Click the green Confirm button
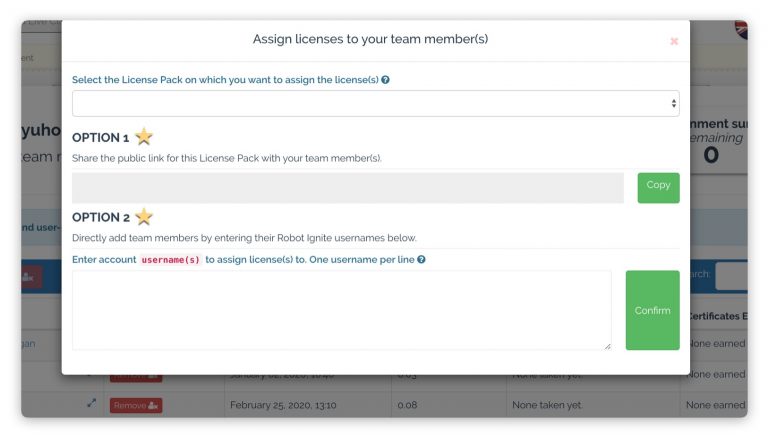The image size is (768, 437). tap(652, 310)
